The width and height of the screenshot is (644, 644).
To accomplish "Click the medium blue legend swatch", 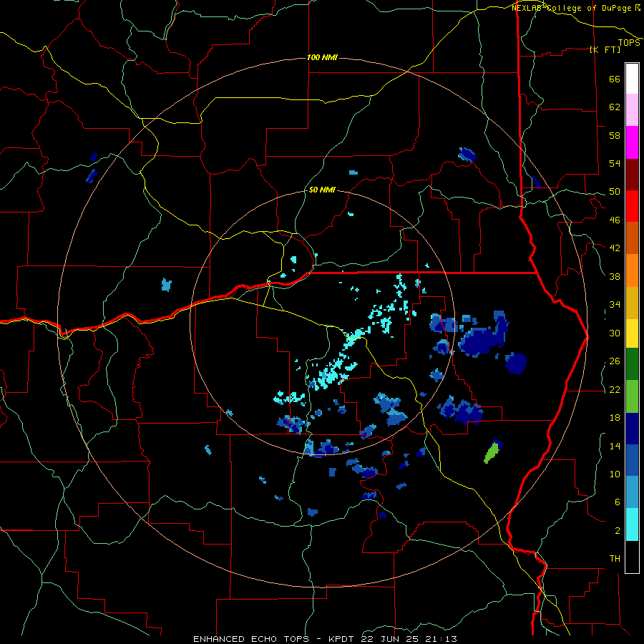I will (x=632, y=460).
